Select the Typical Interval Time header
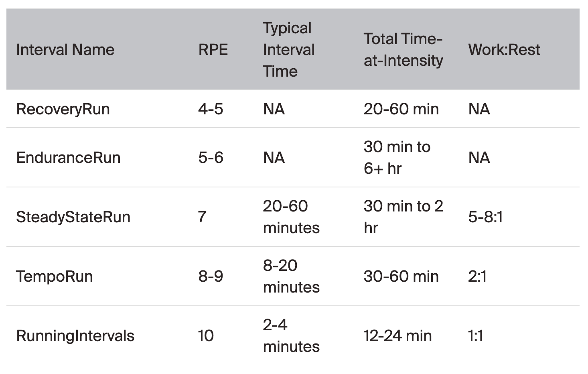This screenshot has height=374, width=588. pos(288,50)
